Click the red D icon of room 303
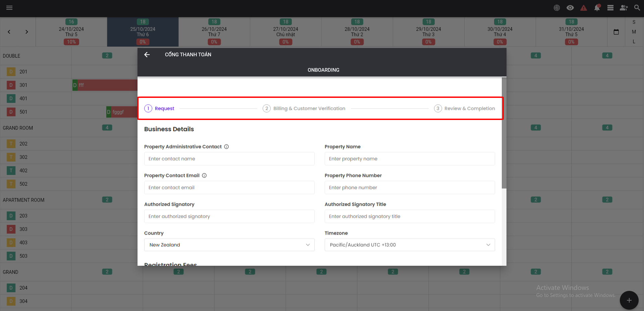 click(x=11, y=229)
